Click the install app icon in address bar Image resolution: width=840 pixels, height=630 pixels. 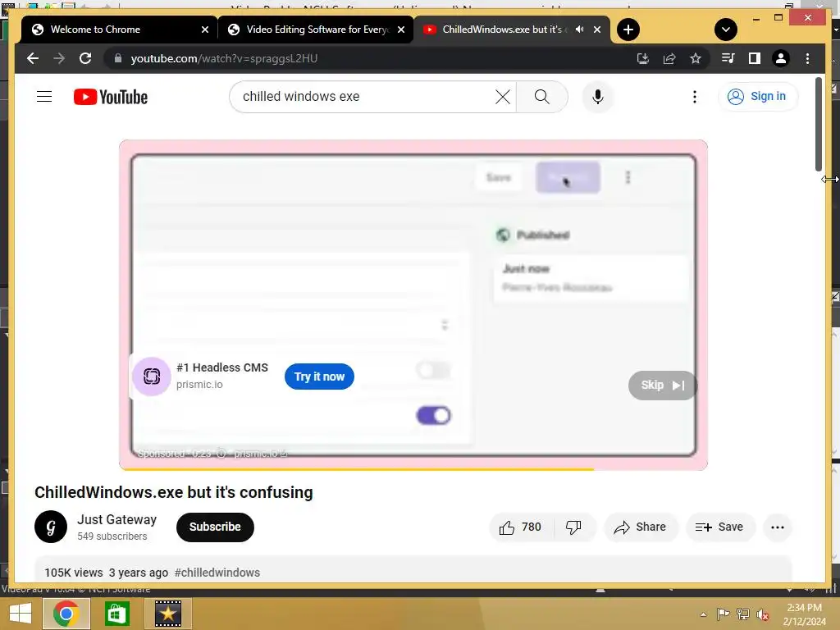pos(643,58)
